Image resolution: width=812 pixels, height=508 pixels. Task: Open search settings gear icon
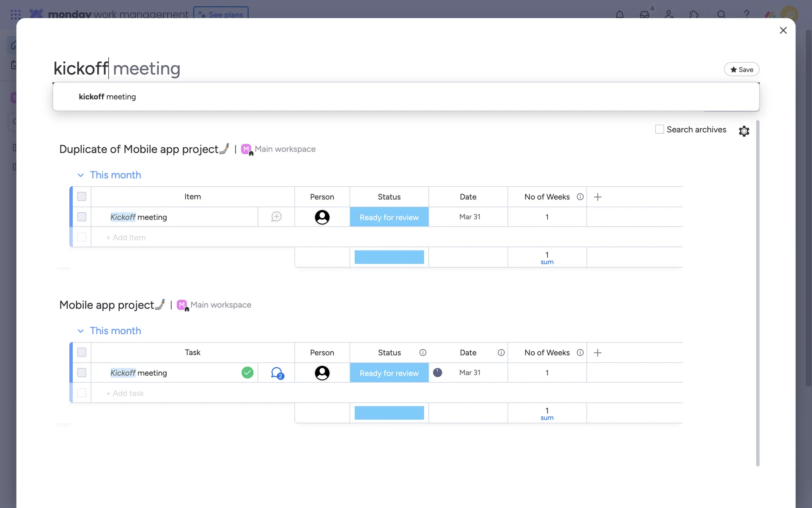pyautogui.click(x=744, y=131)
